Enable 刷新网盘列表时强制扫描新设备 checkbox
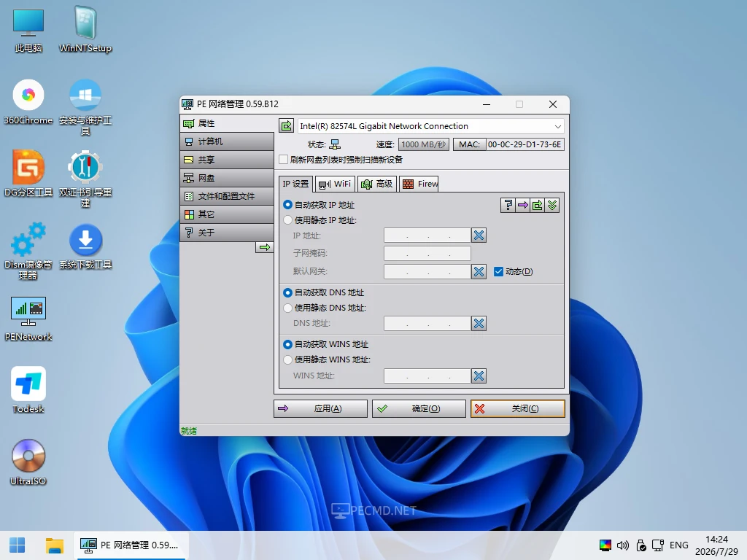This screenshot has width=747, height=560. click(x=284, y=160)
